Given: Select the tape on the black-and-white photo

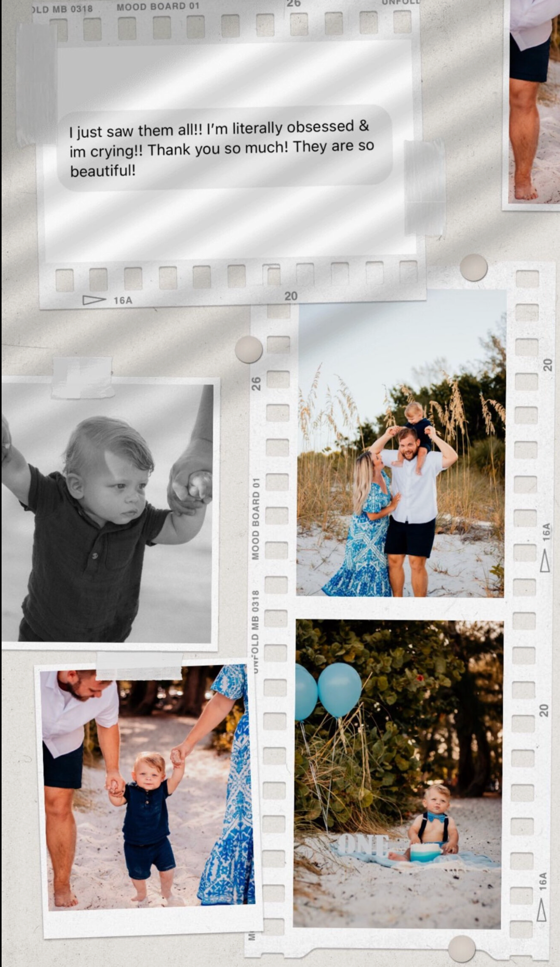Looking at the screenshot, I should [x=83, y=377].
